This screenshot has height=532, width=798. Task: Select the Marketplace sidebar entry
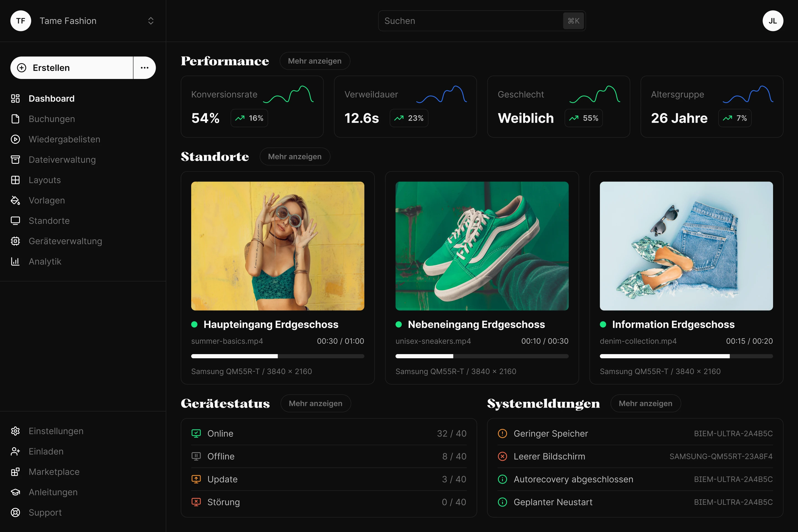pos(53,472)
